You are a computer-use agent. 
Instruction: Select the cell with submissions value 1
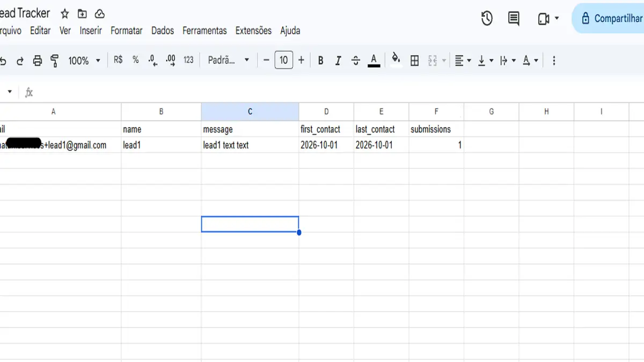point(436,145)
